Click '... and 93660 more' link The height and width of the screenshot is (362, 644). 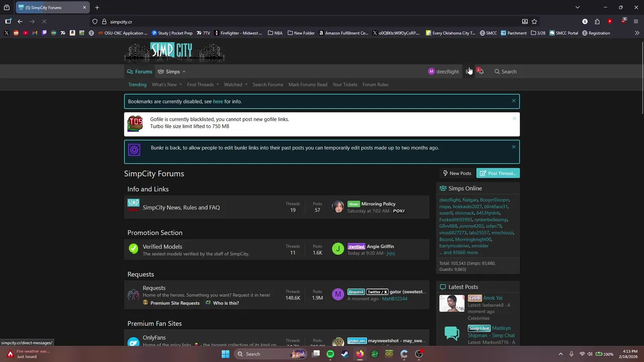[459, 252]
